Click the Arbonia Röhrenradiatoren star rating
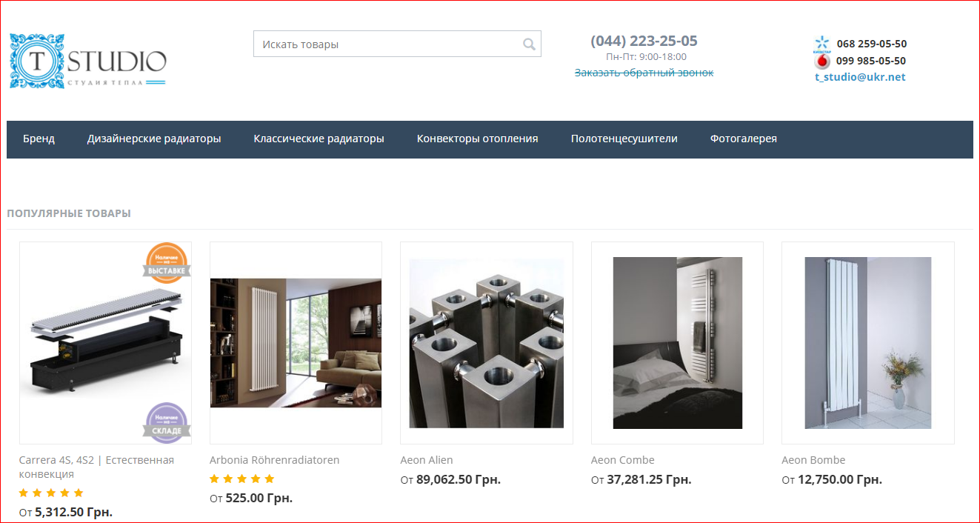 [242, 479]
